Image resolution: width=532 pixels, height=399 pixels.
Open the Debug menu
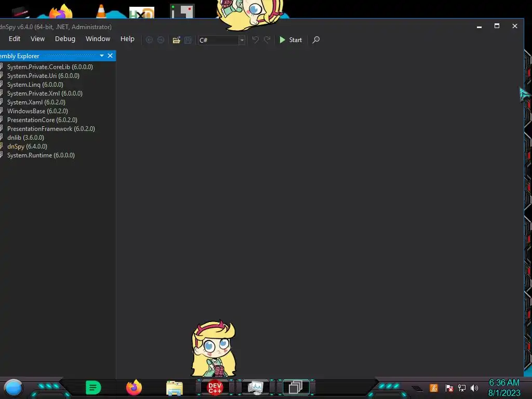click(65, 38)
